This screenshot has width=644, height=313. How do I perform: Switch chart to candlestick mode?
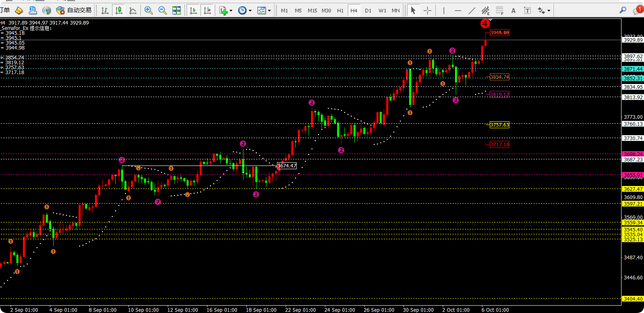point(119,10)
